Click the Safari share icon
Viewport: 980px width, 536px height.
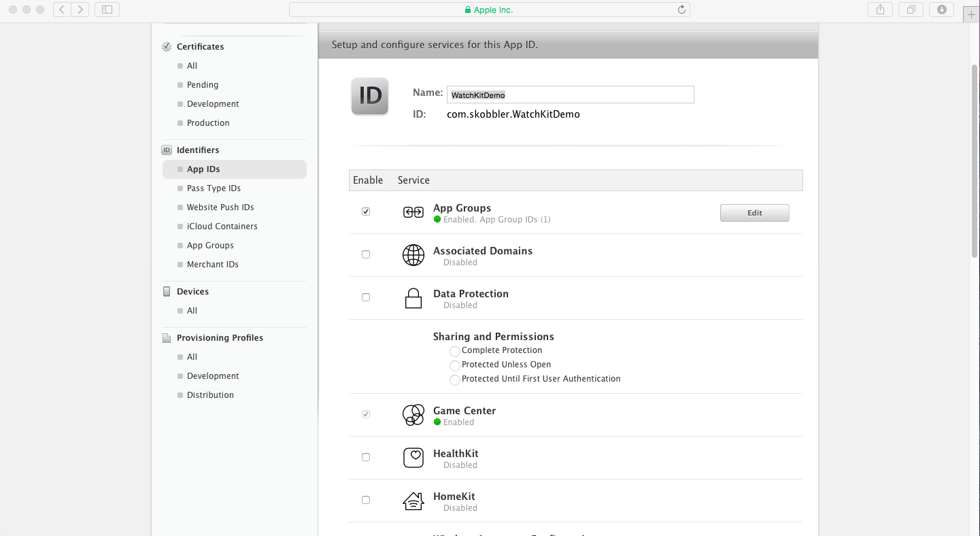880,10
